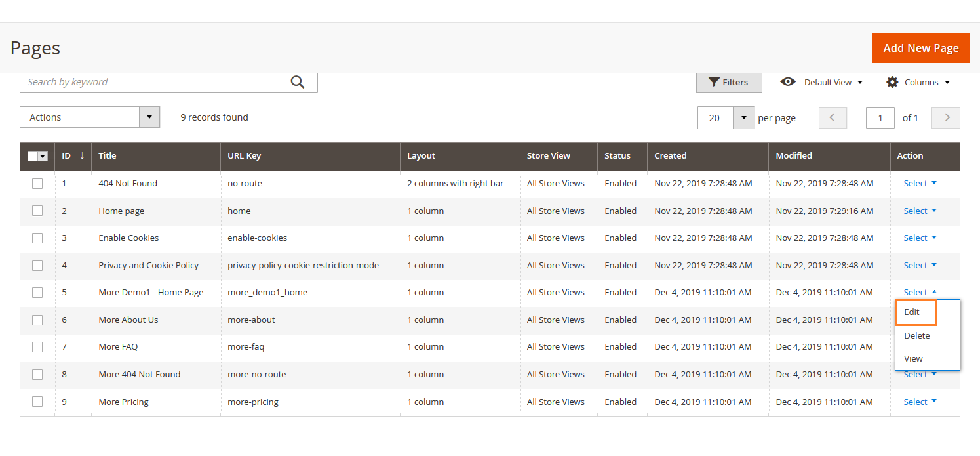Open Select action for 404 Not Found row
This screenshot has width=980, height=456.
point(920,184)
